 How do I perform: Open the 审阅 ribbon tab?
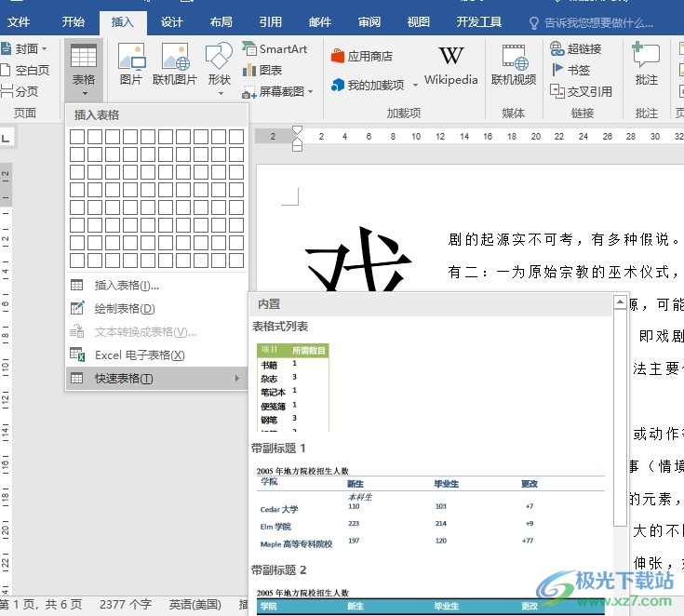369,21
